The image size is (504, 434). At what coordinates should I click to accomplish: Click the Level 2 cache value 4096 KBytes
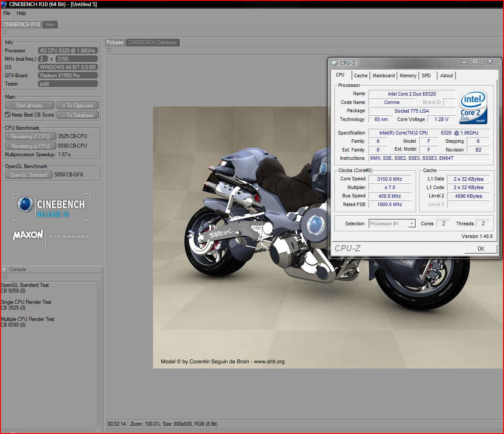coord(468,196)
